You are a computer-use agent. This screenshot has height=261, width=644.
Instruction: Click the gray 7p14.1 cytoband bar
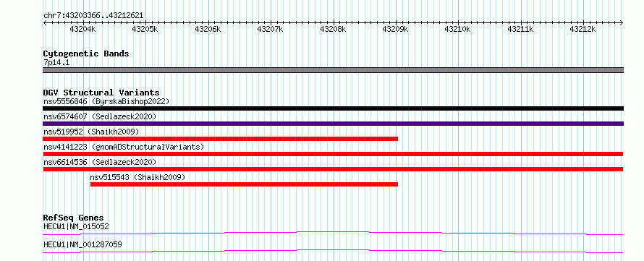click(x=333, y=70)
